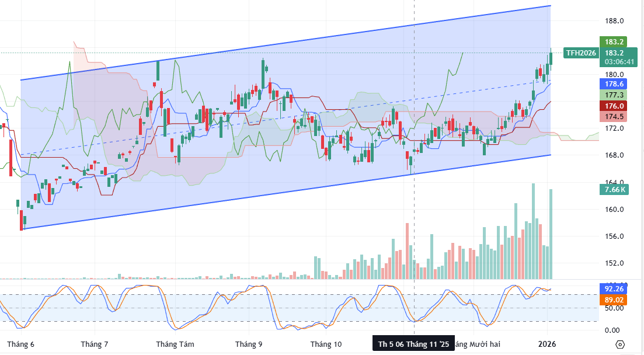Click the 188.0 price scale label

coord(614,21)
